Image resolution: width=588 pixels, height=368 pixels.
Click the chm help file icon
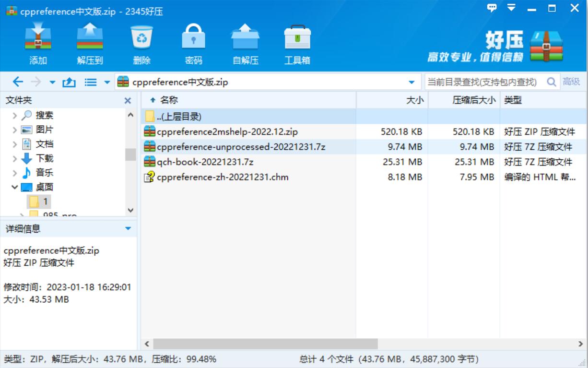[x=149, y=177]
